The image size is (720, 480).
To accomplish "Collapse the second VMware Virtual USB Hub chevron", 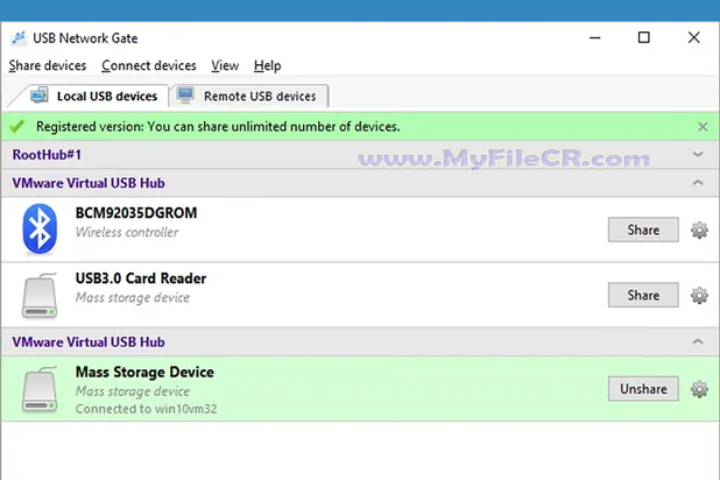I will coord(698,341).
